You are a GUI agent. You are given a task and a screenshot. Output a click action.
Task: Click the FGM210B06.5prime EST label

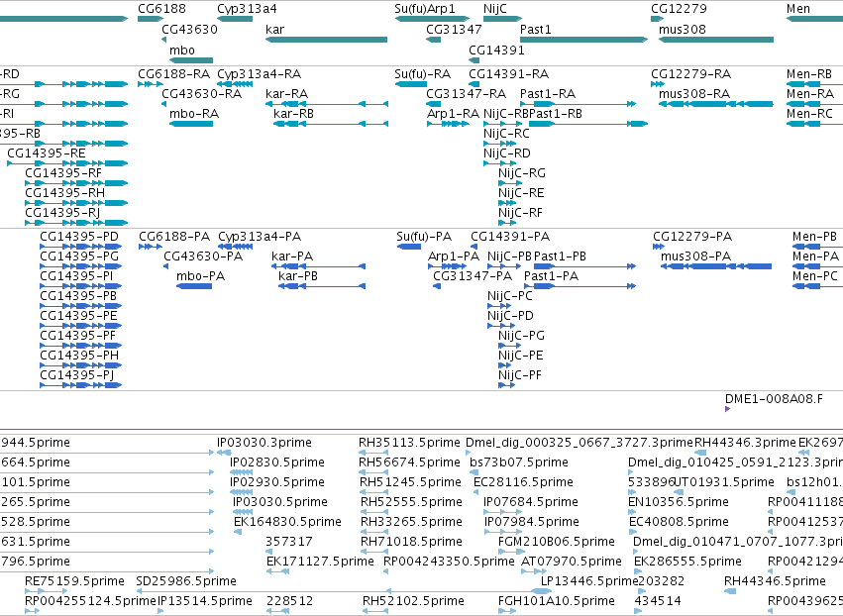[x=557, y=542]
